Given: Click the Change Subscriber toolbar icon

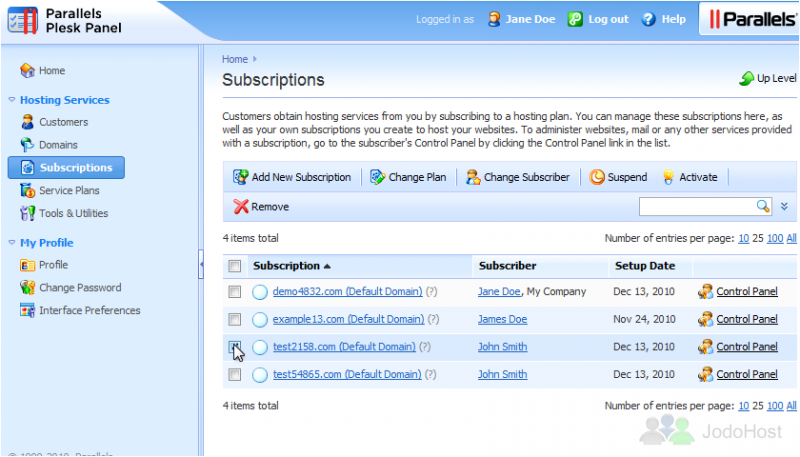Looking at the screenshot, I should coord(472,177).
